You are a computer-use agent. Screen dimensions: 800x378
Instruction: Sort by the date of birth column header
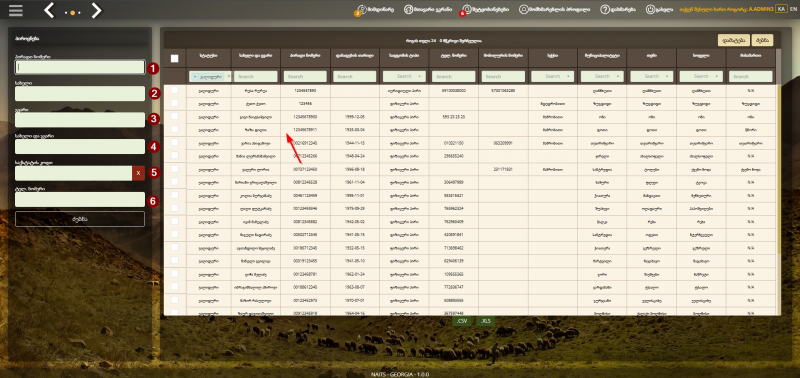355,55
